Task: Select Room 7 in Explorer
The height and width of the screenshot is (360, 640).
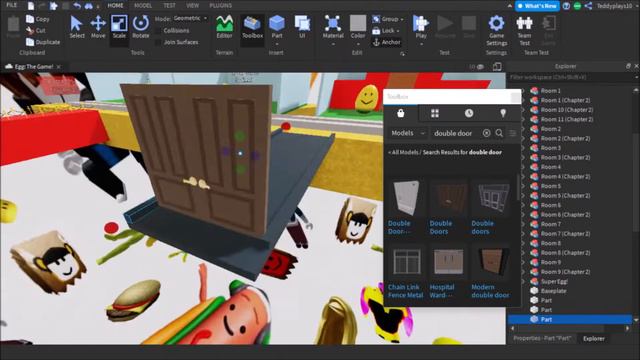Action: click(550, 224)
